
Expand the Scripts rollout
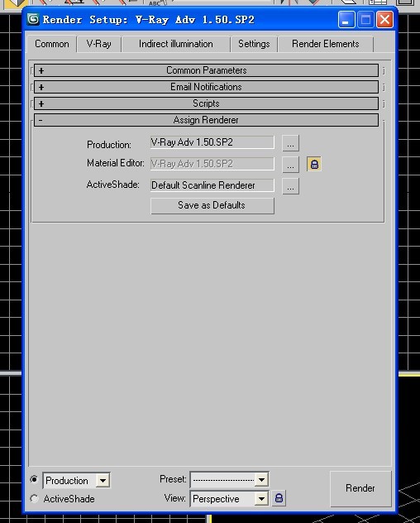tap(206, 103)
